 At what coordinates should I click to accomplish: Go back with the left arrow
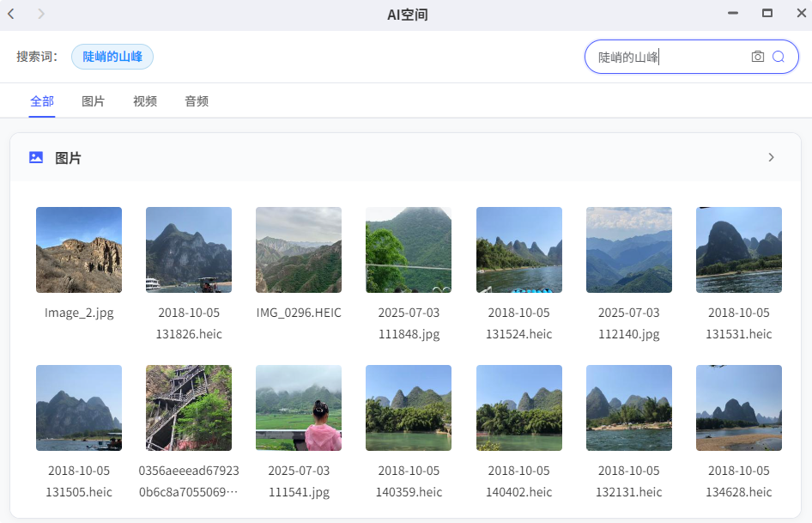(x=11, y=14)
